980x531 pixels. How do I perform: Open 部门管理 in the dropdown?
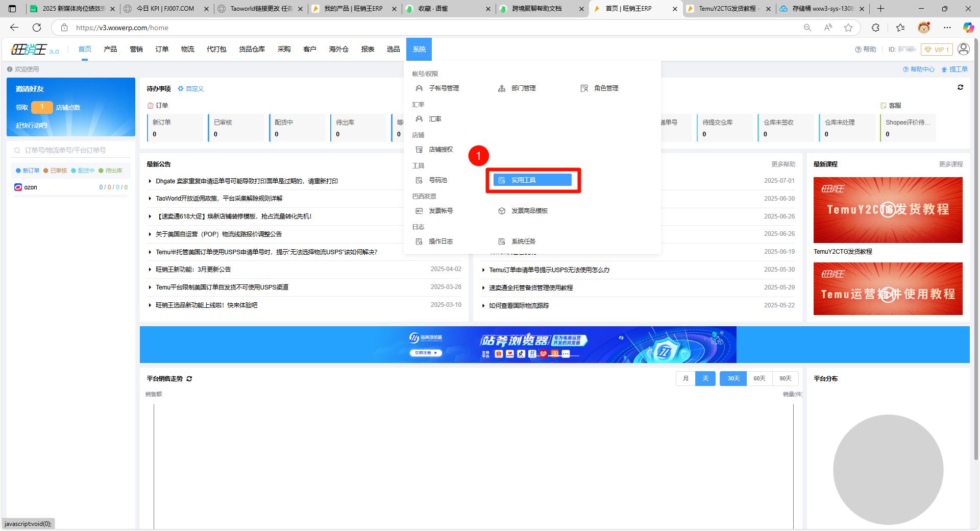517,88
